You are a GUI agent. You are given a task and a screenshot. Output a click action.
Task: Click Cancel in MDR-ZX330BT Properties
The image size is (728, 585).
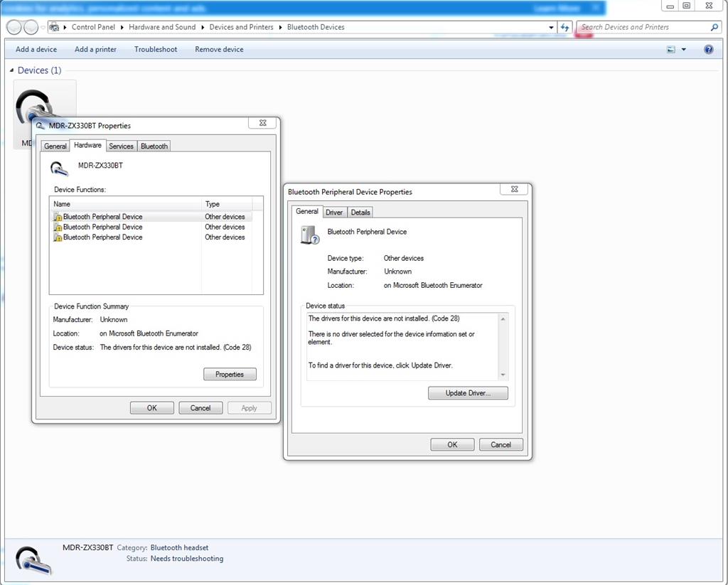(200, 408)
